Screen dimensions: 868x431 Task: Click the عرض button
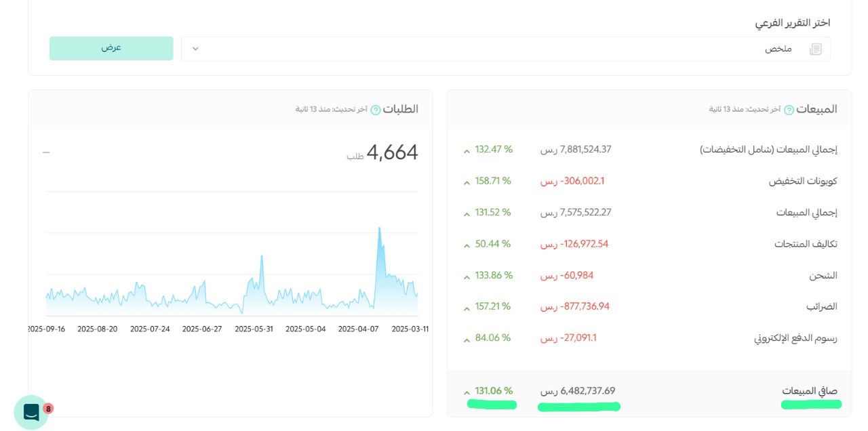[x=111, y=48]
